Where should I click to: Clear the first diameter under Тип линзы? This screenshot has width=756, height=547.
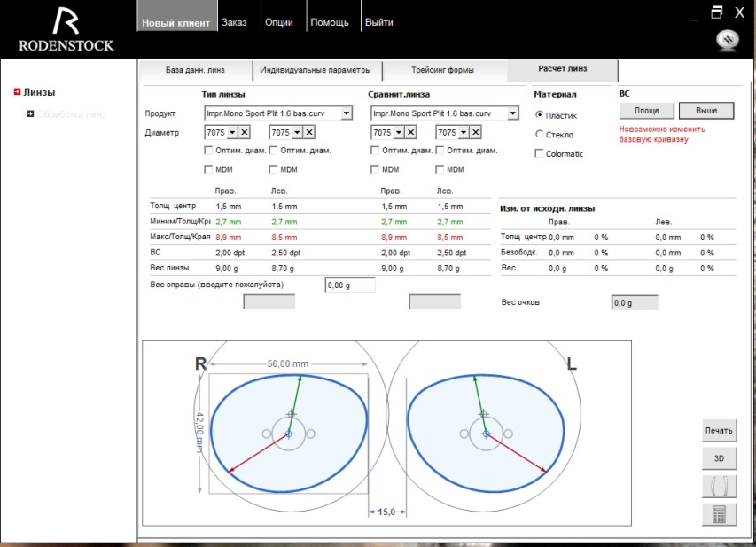click(x=245, y=132)
